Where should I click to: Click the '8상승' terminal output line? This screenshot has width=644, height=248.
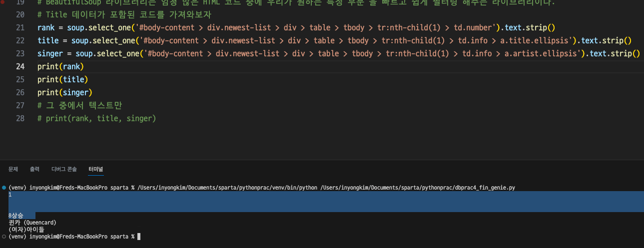point(16,216)
